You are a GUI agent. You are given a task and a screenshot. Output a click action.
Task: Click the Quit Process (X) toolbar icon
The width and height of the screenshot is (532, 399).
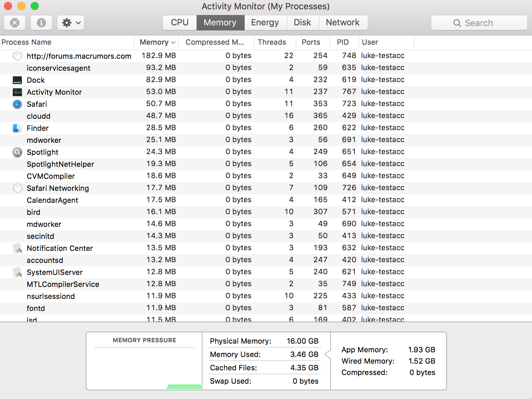(x=15, y=23)
